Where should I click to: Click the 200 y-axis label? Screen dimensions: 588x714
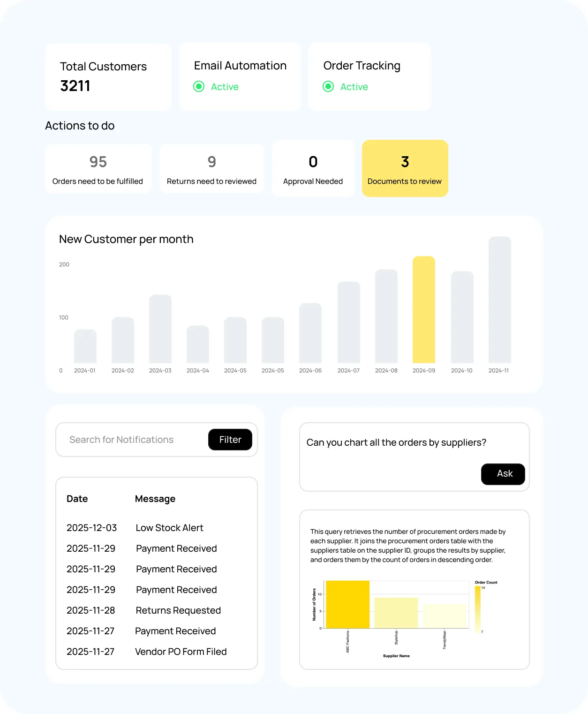(64, 265)
